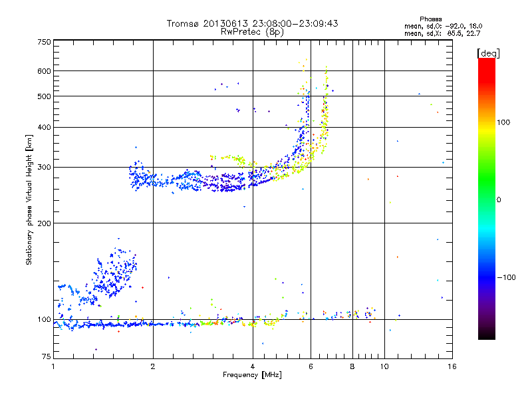The image size is (532, 399).
Task: Click y-axis tick label '600'
Action: (x=45, y=71)
